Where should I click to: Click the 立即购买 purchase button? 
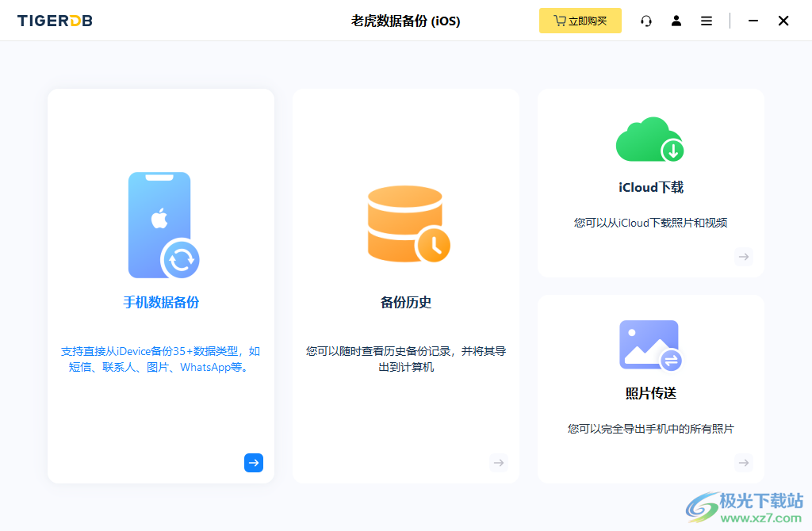pyautogui.click(x=580, y=21)
